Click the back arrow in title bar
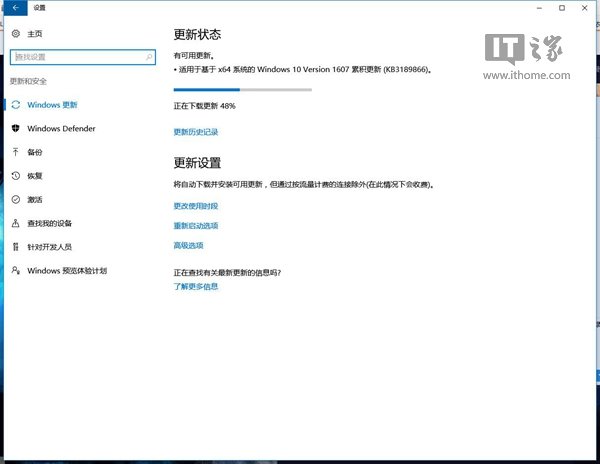This screenshot has width=600, height=464. 15,8
